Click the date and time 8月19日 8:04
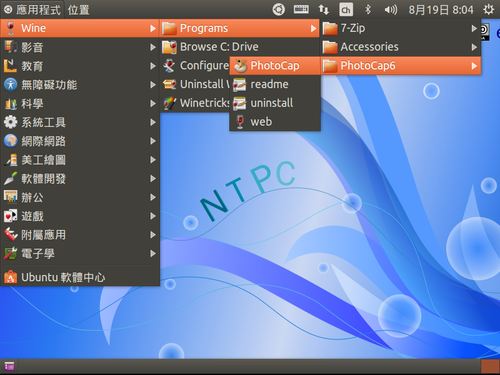500x375 pixels. [441, 10]
